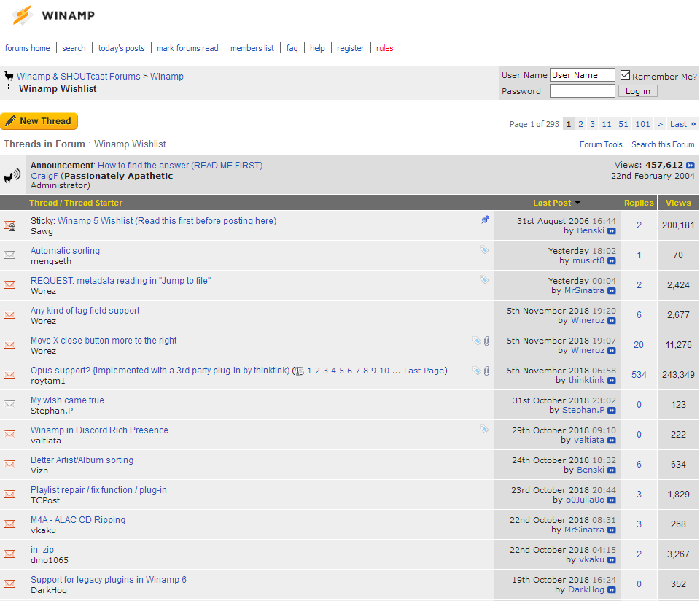Jump to page 101 of threads
700x601 pixels.
(642, 124)
